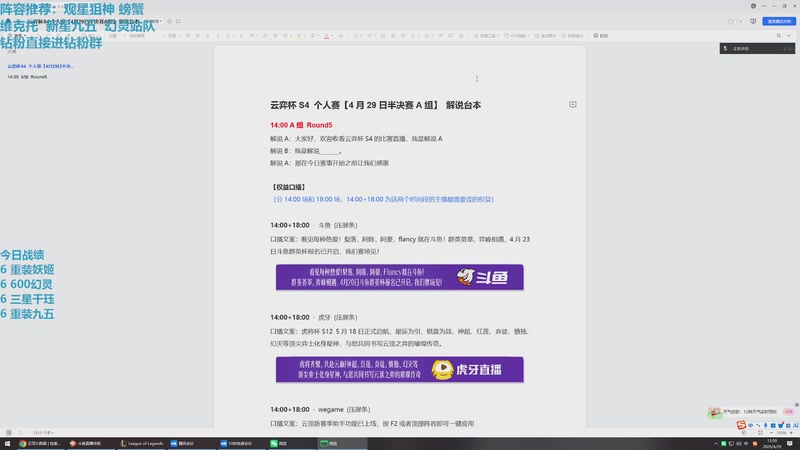
Task: Click the word count in the status bar
Action: [x=43, y=433]
